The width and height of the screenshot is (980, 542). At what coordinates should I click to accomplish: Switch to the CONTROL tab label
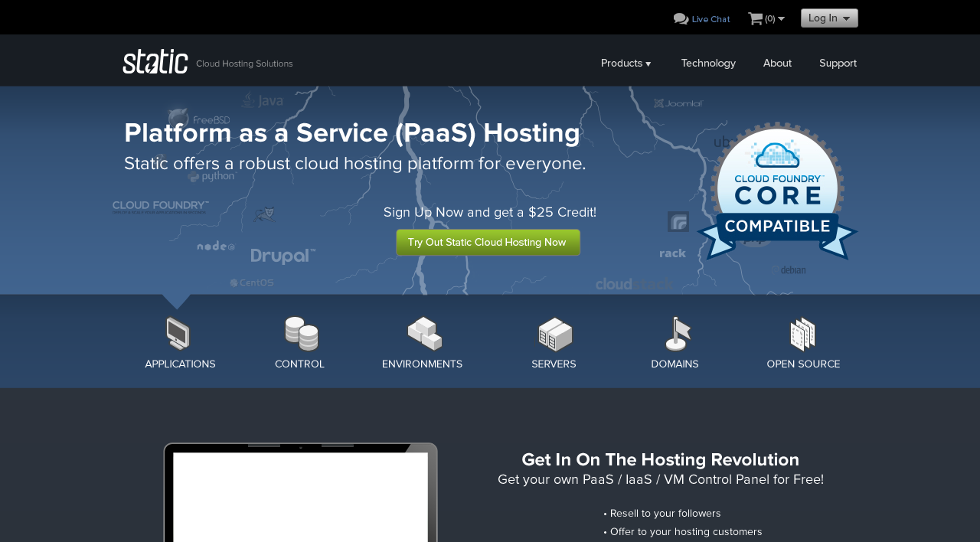click(x=299, y=364)
